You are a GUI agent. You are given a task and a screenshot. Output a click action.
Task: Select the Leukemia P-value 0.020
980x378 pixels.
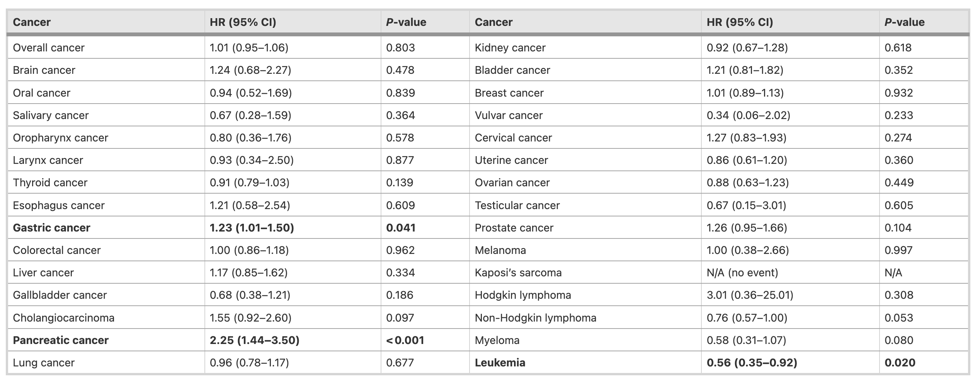[x=900, y=363]
